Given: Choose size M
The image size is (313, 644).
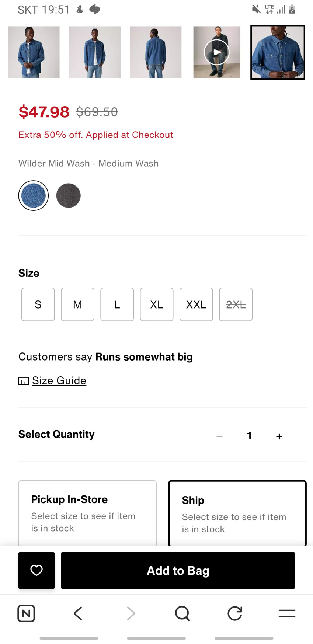Looking at the screenshot, I should click(77, 304).
